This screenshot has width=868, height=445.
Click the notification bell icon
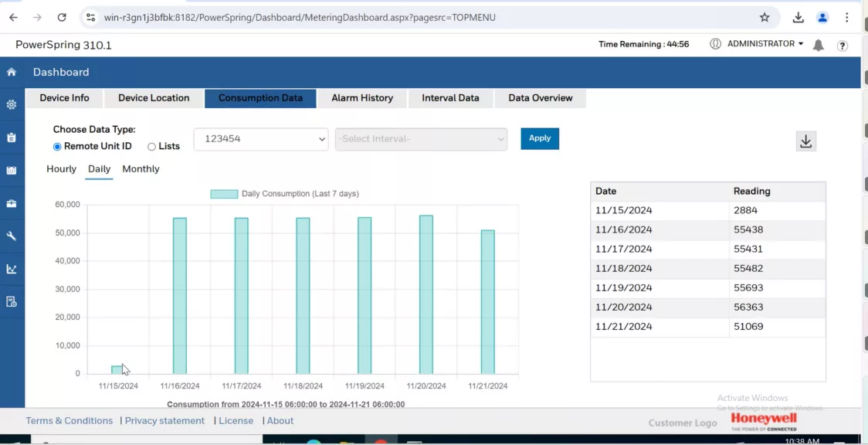[819, 46]
